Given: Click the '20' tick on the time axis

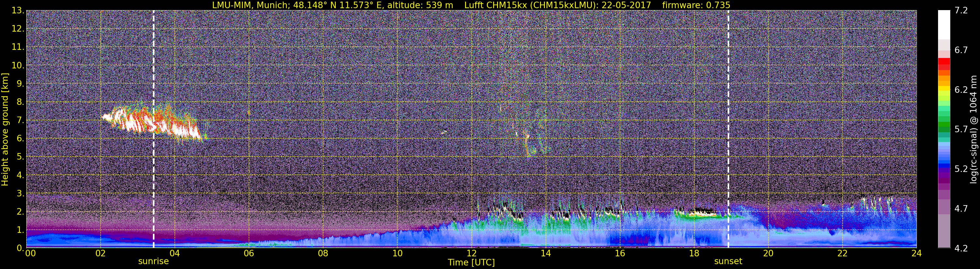Looking at the screenshot, I should (x=768, y=253).
